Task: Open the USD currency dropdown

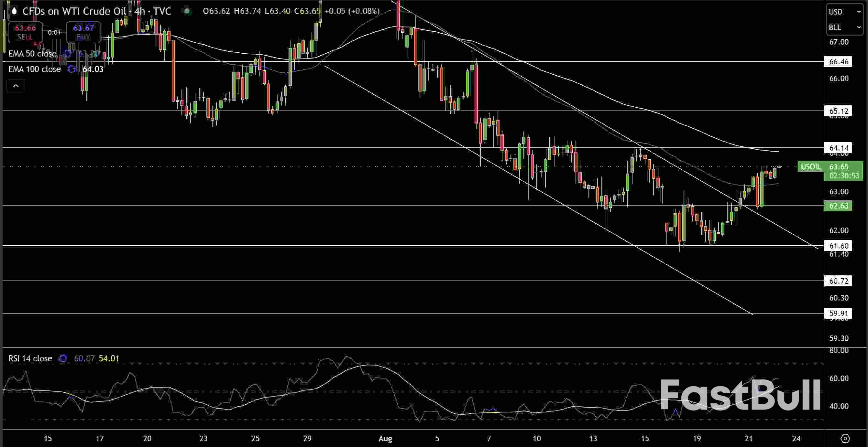Action: point(844,12)
